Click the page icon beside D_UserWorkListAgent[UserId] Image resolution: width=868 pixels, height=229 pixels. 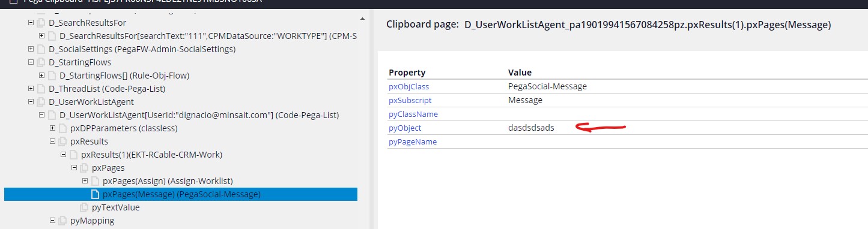coord(52,115)
